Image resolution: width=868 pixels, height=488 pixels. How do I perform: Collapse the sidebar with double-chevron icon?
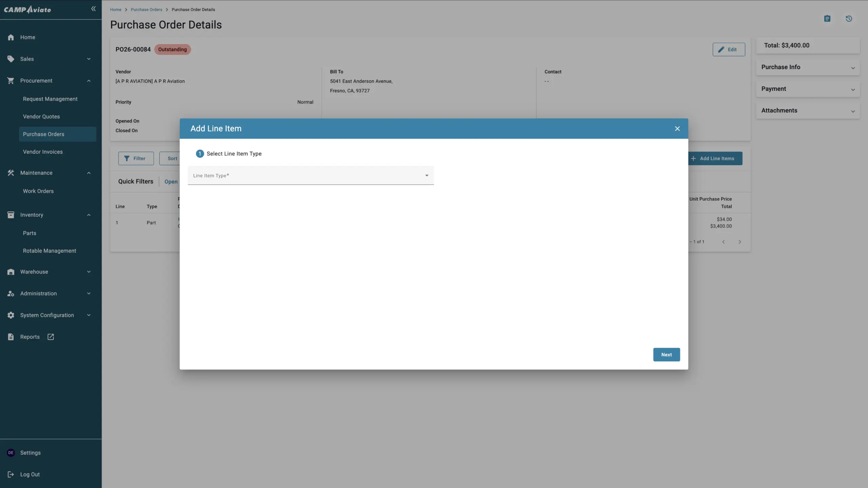coord(93,9)
